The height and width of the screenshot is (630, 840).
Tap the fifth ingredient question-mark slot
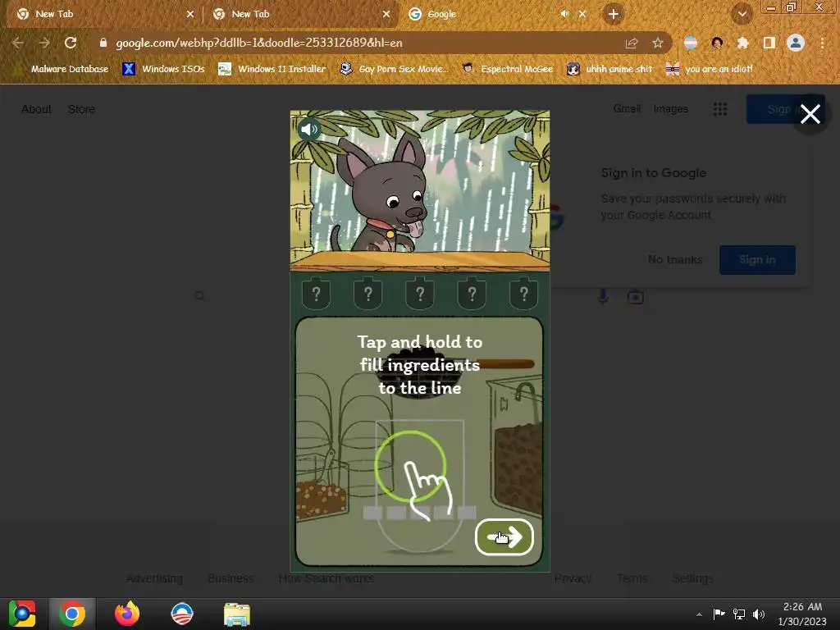click(524, 293)
